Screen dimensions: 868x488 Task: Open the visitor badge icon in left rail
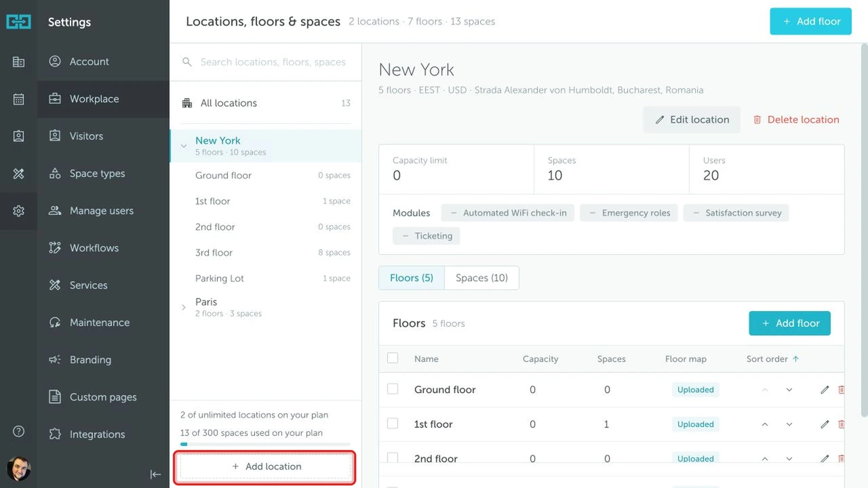pyautogui.click(x=18, y=136)
